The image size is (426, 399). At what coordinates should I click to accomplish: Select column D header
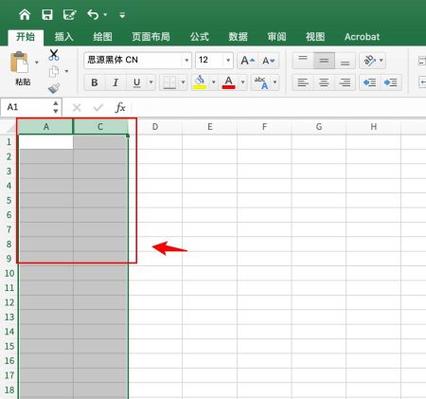coord(155,127)
